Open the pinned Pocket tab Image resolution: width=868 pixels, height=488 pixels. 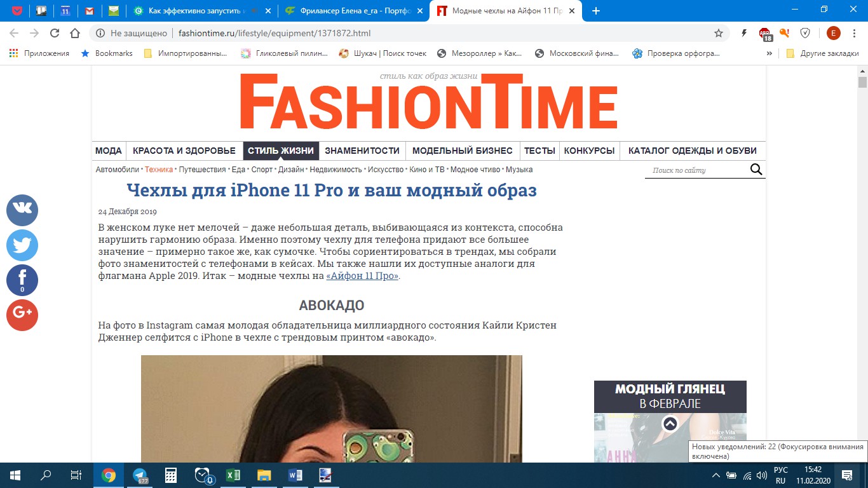[x=17, y=11]
